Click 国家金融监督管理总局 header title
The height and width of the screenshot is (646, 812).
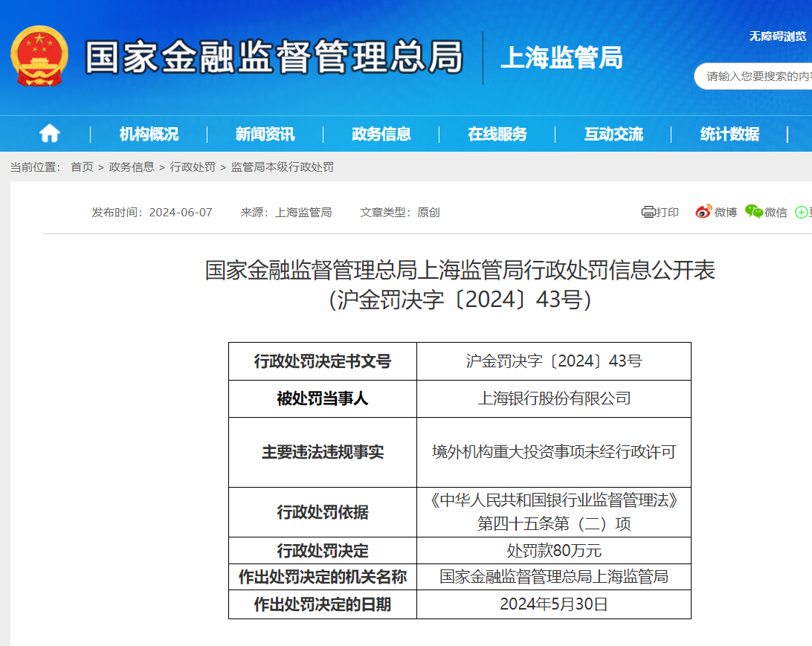coord(274,56)
